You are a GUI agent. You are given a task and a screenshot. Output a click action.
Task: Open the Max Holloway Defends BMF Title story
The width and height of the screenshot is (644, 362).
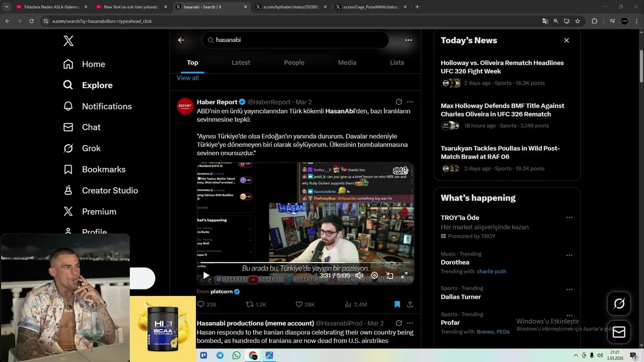(502, 110)
